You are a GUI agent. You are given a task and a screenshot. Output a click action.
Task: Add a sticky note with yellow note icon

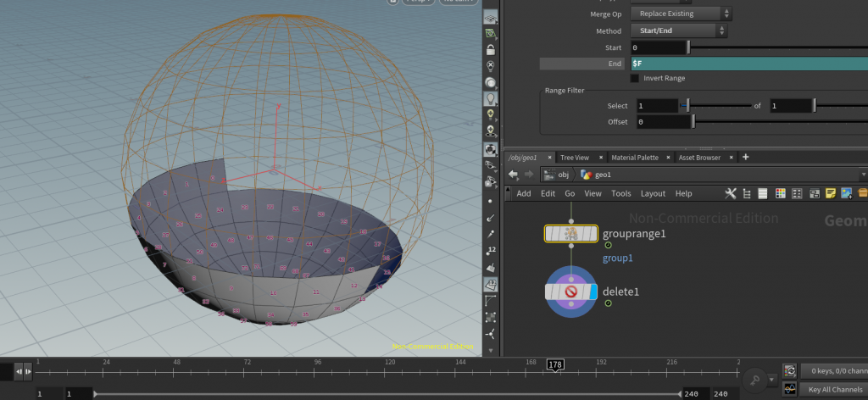coord(831,193)
